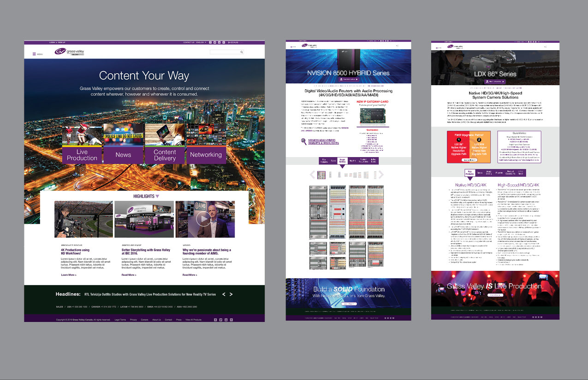This screenshot has width=588, height=380.
Task: Open the Networking tile
Action: (x=206, y=143)
